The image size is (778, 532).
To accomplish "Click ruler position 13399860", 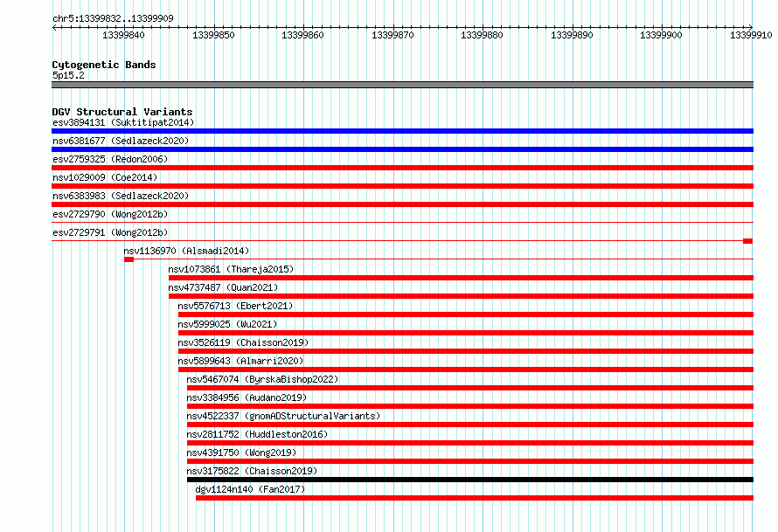I will [x=302, y=35].
